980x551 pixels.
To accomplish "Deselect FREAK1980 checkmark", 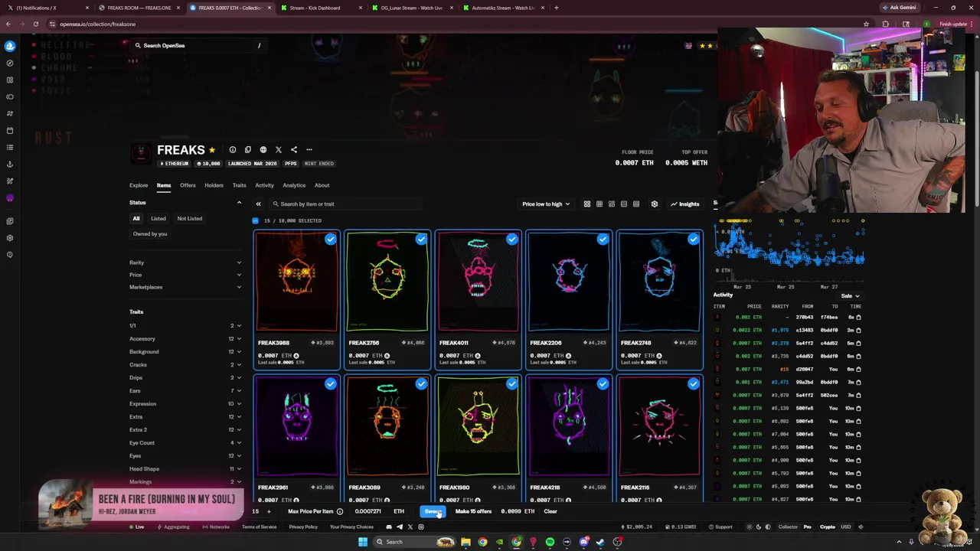I will 512,384.
